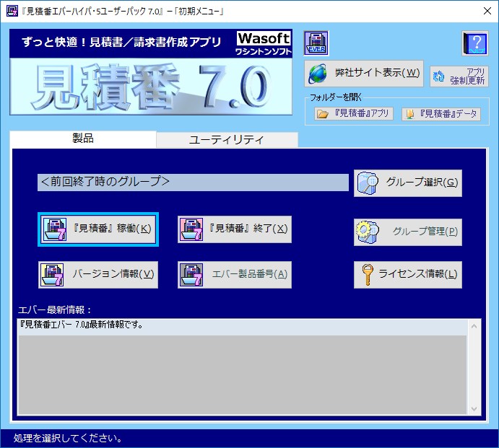This screenshot has height=448, width=499.
Task: Click the グループ選択(G) button
Action: tap(408, 183)
